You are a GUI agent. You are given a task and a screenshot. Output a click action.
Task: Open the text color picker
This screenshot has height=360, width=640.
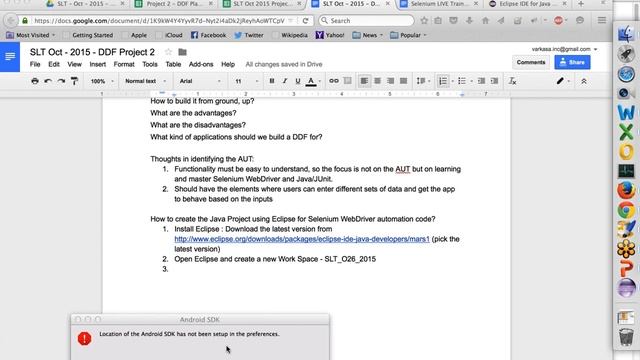[311, 81]
